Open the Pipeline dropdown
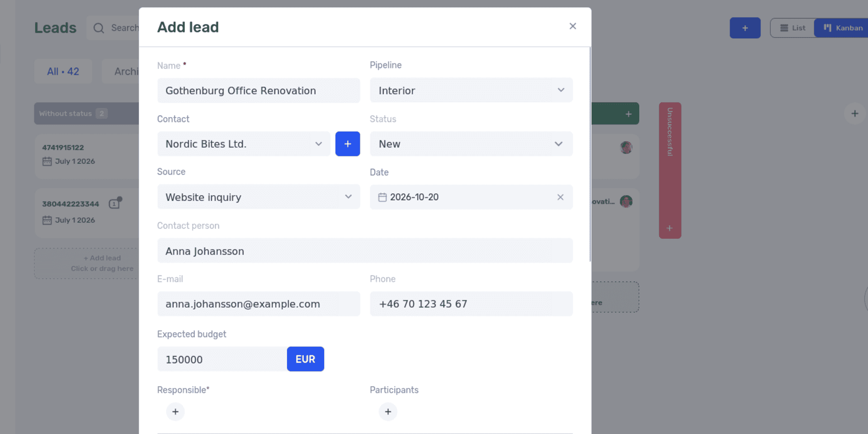This screenshot has width=868, height=434. point(471,90)
